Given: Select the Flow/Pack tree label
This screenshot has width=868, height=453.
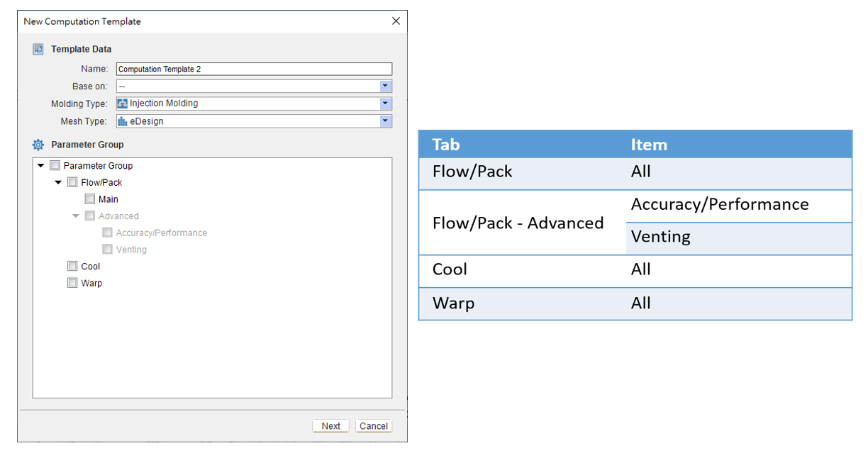Looking at the screenshot, I should [x=101, y=182].
